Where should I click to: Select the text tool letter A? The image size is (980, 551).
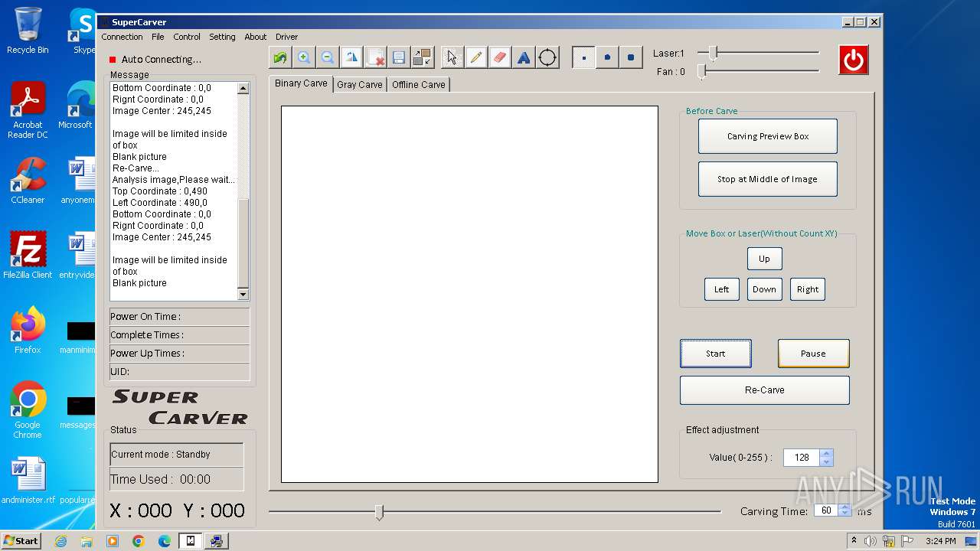click(x=524, y=57)
